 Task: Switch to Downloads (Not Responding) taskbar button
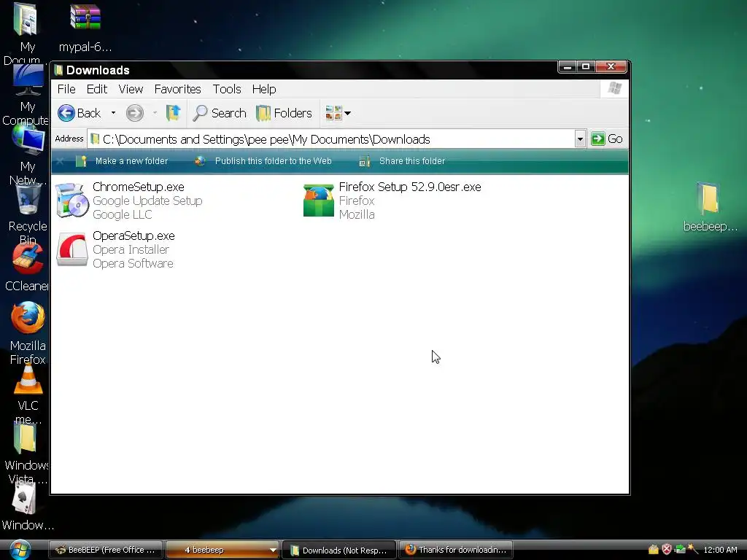[x=339, y=550]
